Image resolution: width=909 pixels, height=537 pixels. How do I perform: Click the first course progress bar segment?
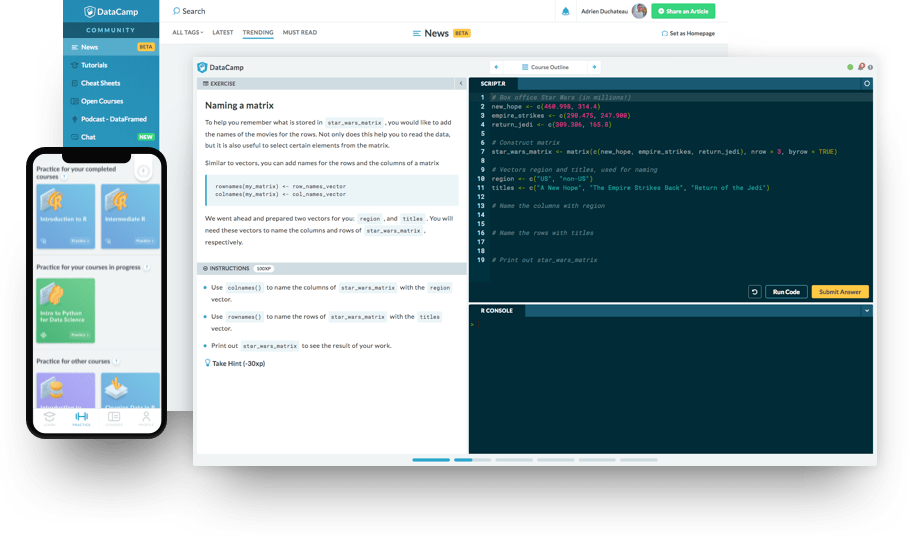[431, 460]
